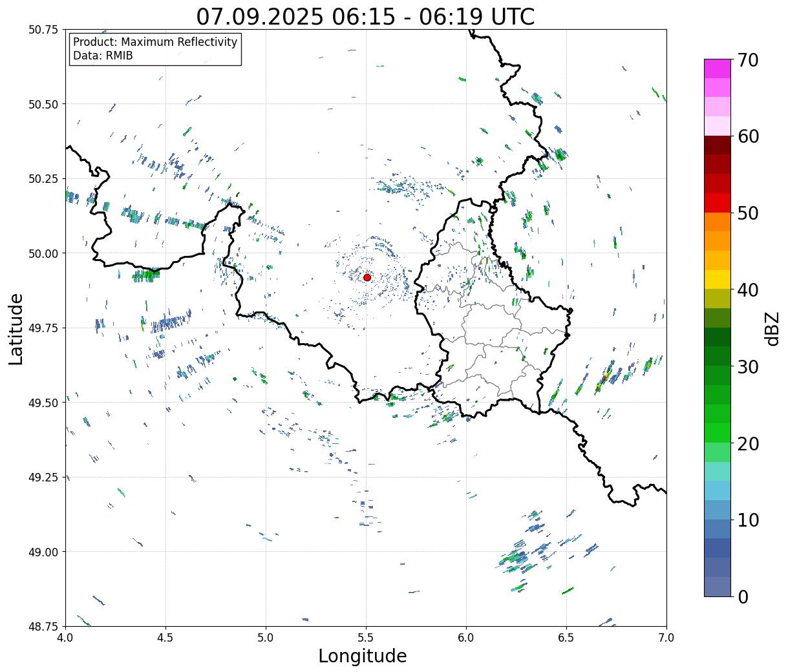Click the latitude tick label 48.75
This screenshot has width=788, height=672.
[x=43, y=626]
